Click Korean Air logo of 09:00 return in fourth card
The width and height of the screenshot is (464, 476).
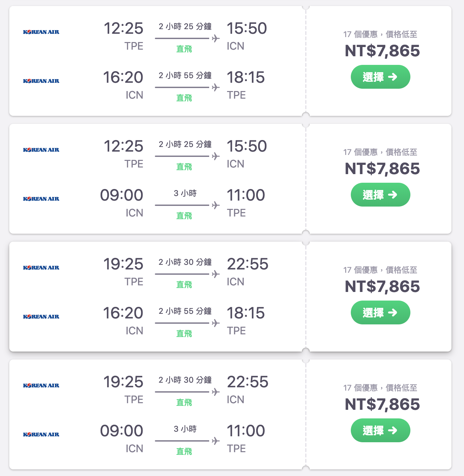pos(41,435)
